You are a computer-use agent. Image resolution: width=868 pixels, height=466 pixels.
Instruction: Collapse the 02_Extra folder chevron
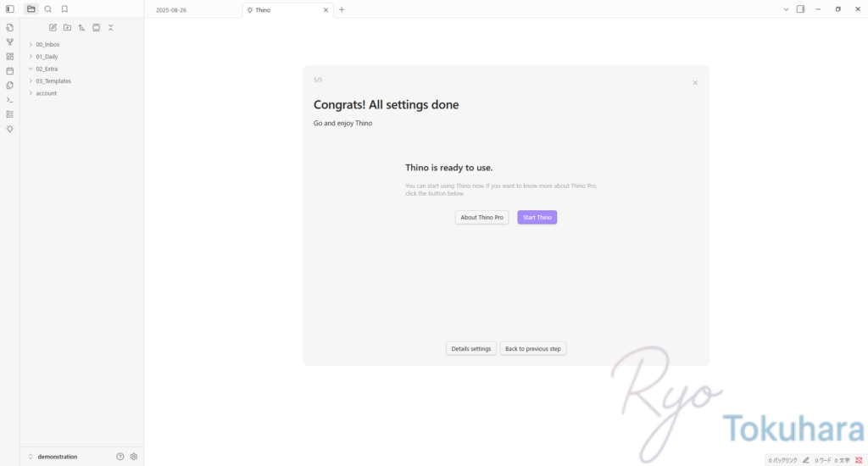click(31, 69)
